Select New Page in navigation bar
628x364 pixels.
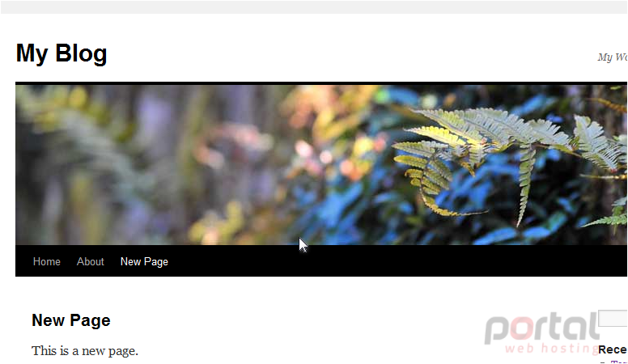[144, 261]
